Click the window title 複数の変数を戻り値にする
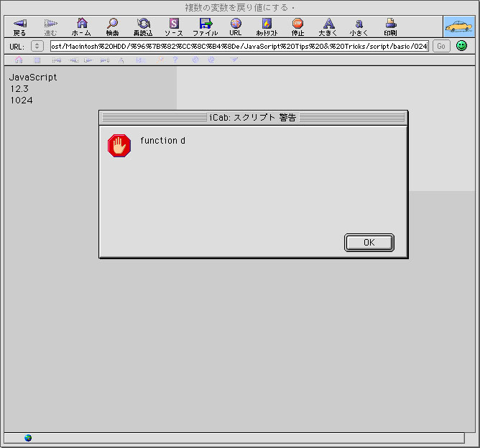This screenshot has width=480, height=448. pyautogui.click(x=236, y=7)
